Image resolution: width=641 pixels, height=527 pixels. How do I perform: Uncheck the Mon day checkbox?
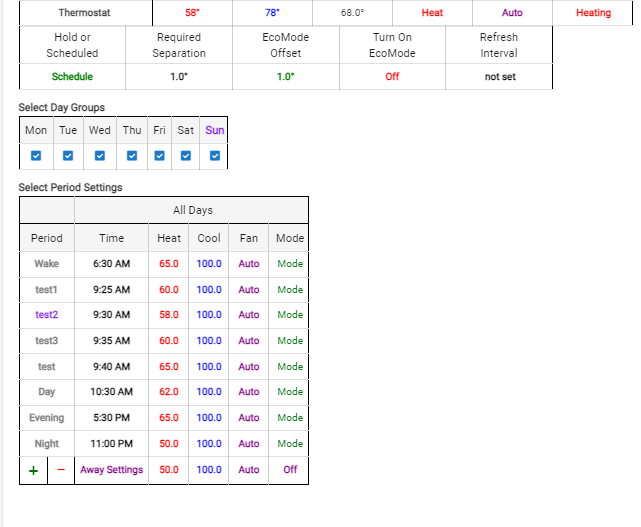36,156
